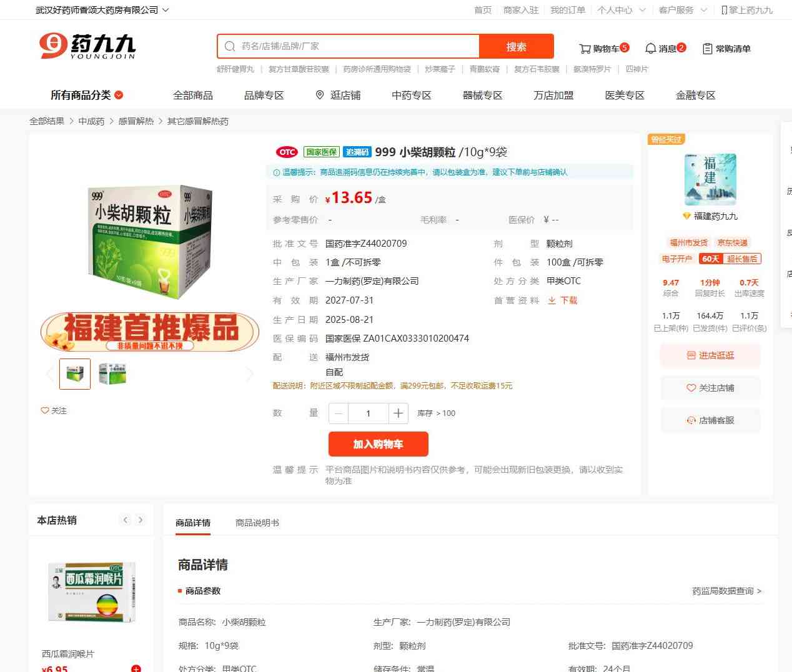The height and width of the screenshot is (672, 792).
Task: Click the 药九九 YoungJoin logo
Action: [87, 46]
